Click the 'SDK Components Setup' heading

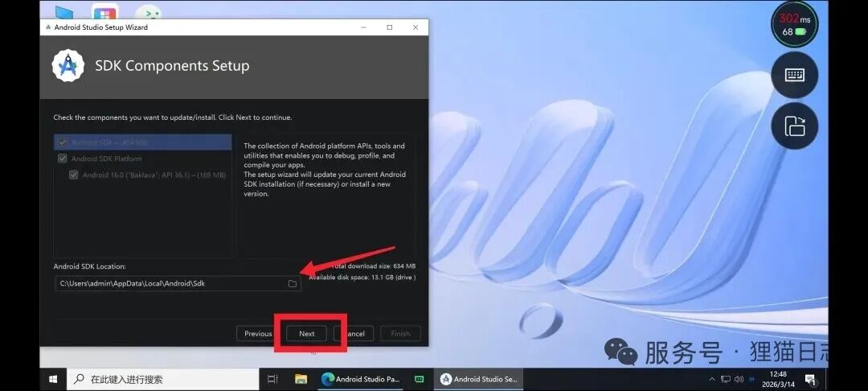tap(172, 66)
